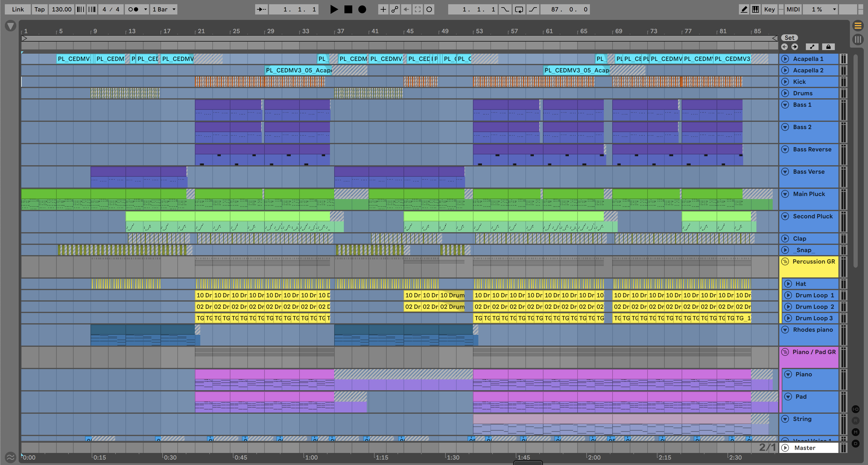
Task: Toggle the arrangement Loop switch
Action: pyautogui.click(x=519, y=9)
